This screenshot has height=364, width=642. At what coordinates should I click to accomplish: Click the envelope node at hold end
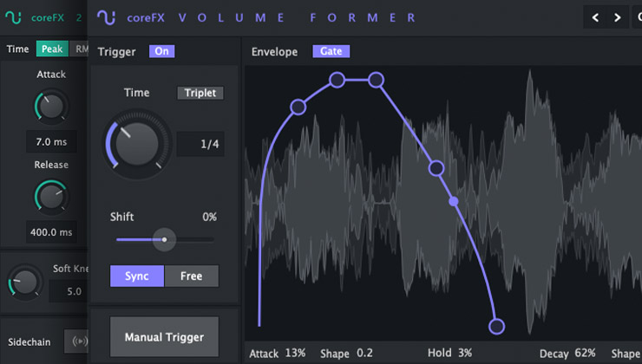click(x=376, y=80)
